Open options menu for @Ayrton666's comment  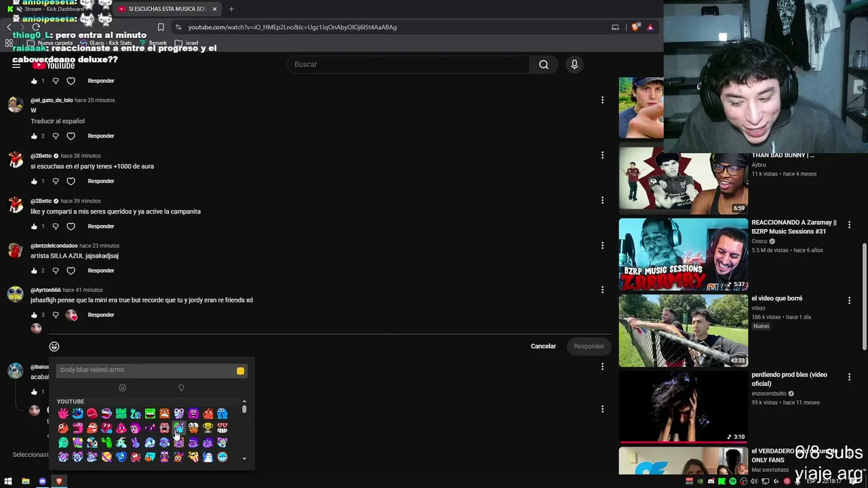(602, 290)
